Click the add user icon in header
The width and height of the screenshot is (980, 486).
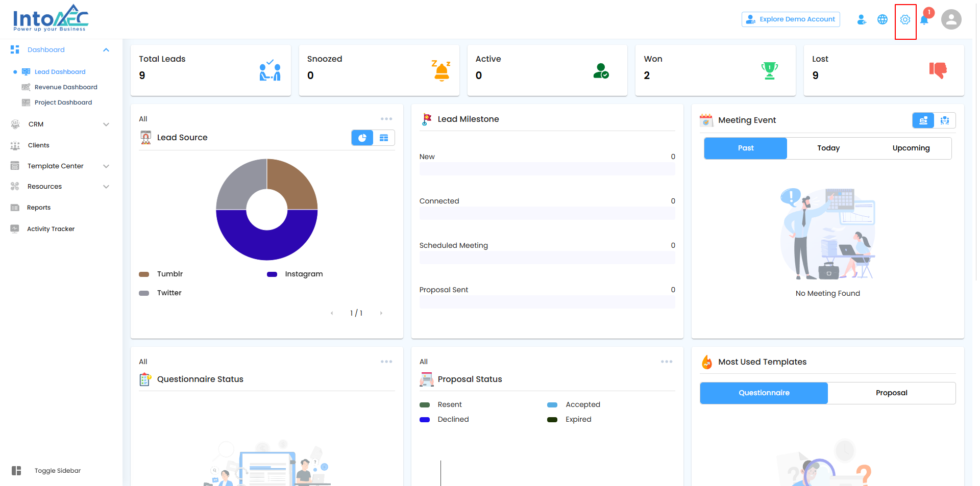click(862, 19)
